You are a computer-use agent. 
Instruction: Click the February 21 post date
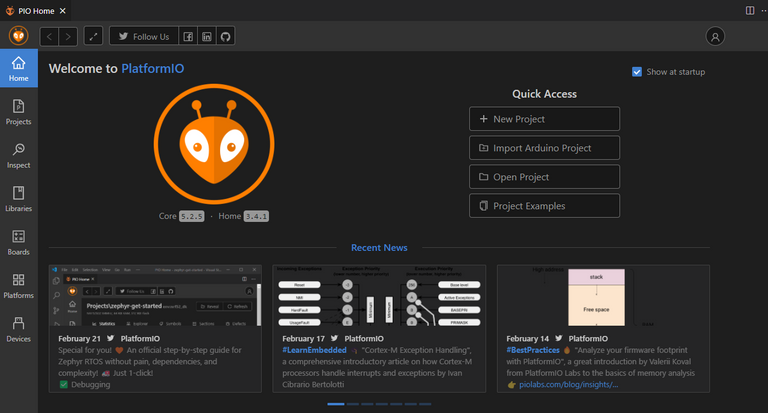[x=79, y=339]
